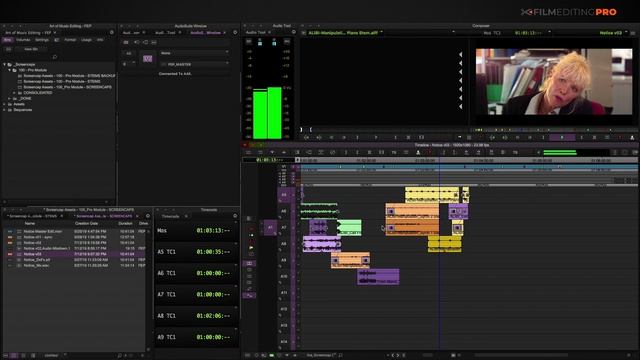Open the Usage tab of the project window

pos(86,40)
